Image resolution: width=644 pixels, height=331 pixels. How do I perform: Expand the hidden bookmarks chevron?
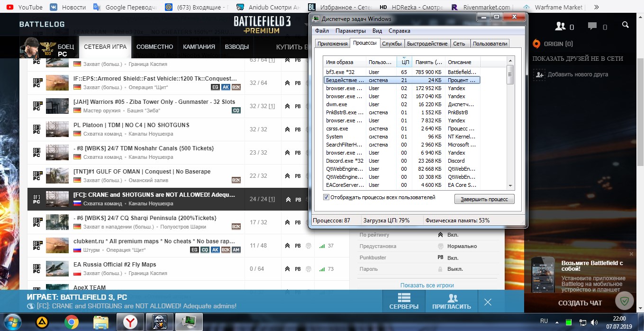coord(596,7)
